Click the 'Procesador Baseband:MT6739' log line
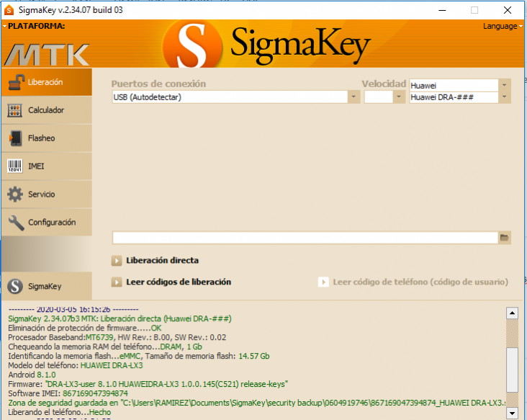 [117, 338]
